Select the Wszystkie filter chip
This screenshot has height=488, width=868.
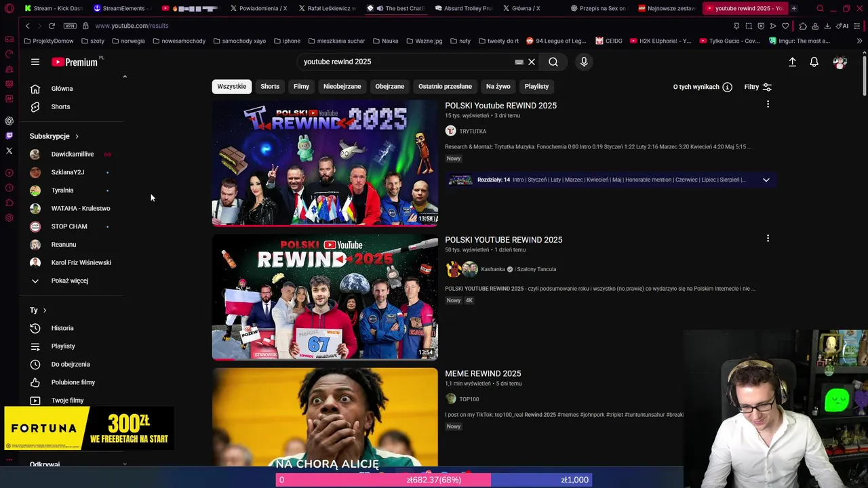[x=232, y=87]
